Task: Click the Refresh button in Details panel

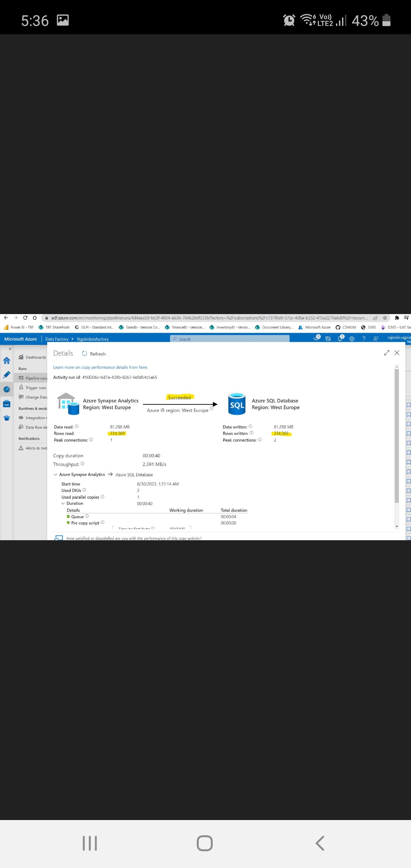Action: [x=94, y=354]
